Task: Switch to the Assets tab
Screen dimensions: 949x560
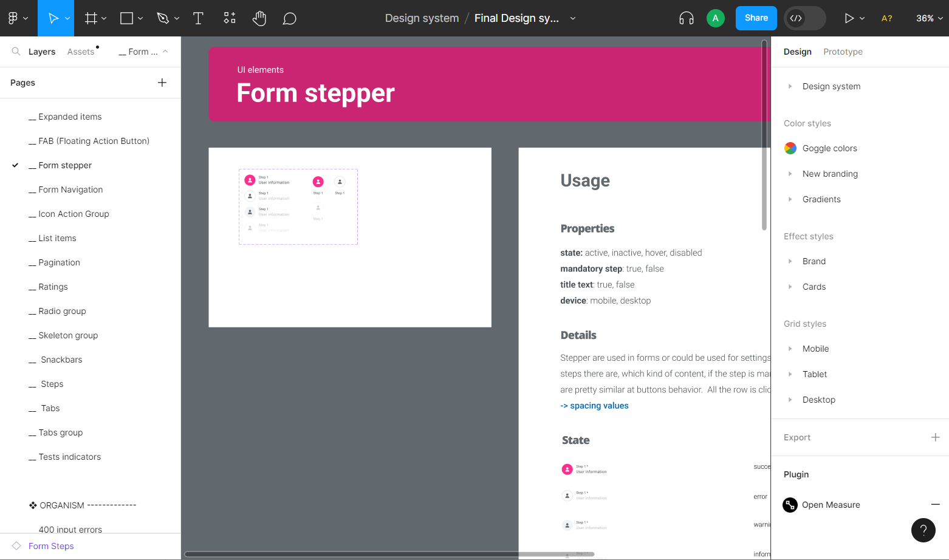Action: tap(81, 52)
